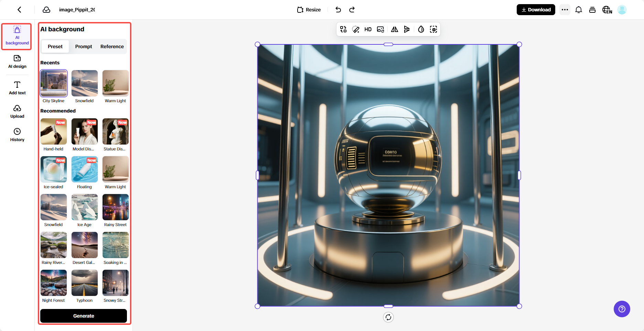
Task: Open the user avatar menu
Action: pos(622,10)
